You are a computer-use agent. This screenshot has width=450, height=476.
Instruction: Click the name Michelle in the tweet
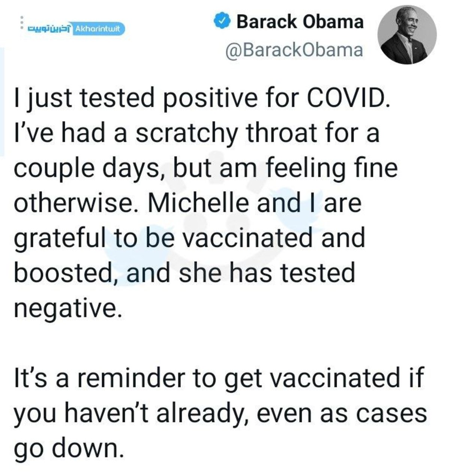(x=199, y=203)
